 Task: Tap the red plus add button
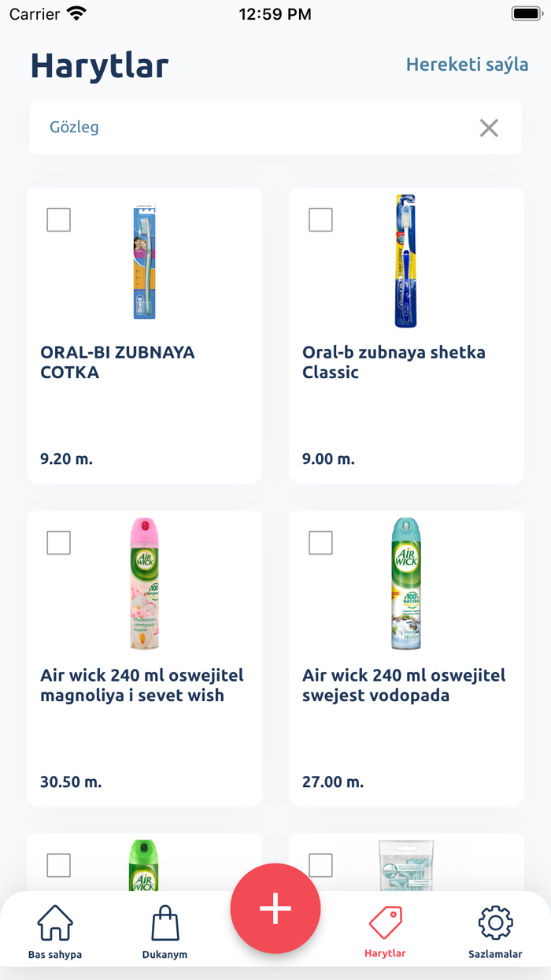click(275, 908)
